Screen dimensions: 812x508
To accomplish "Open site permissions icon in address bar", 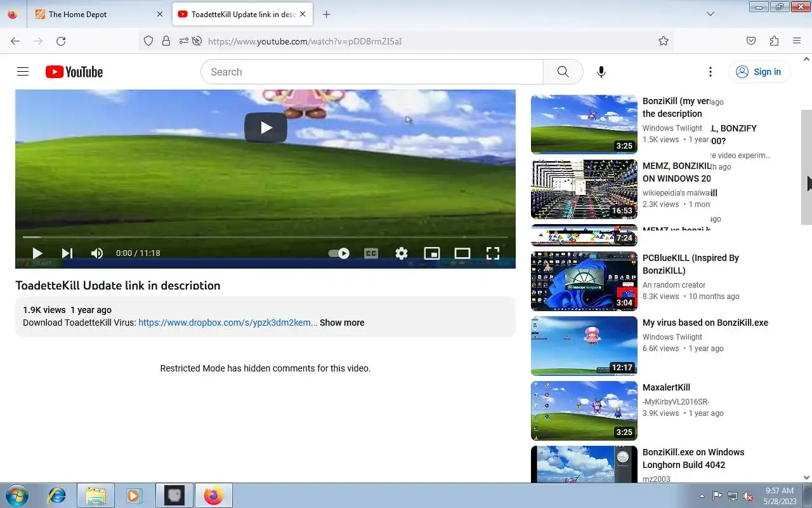I will click(183, 41).
